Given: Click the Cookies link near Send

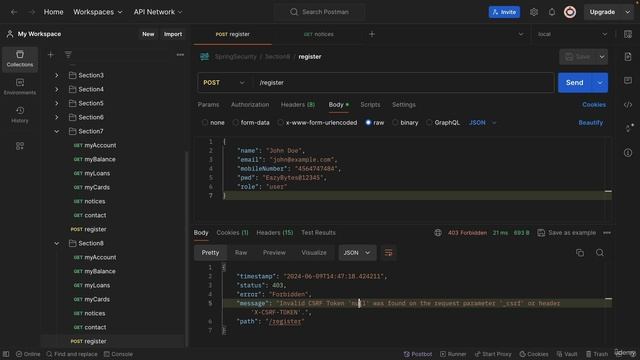Looking at the screenshot, I should click(594, 104).
